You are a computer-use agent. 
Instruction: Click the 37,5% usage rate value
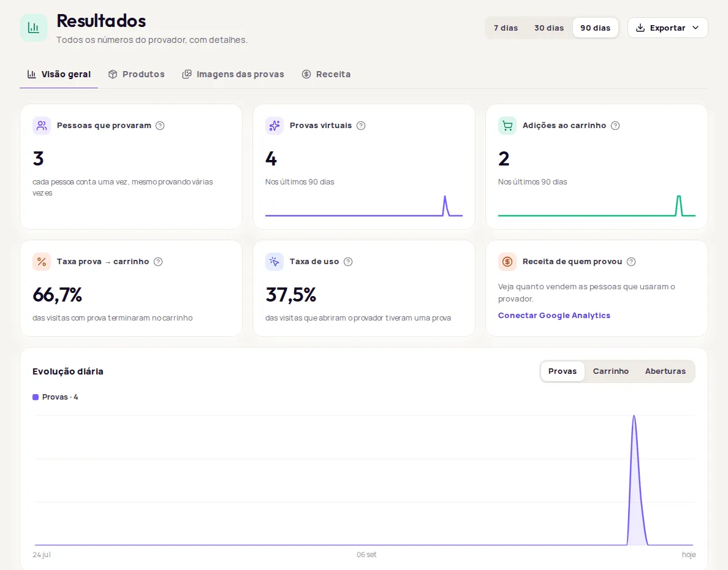[x=290, y=295]
